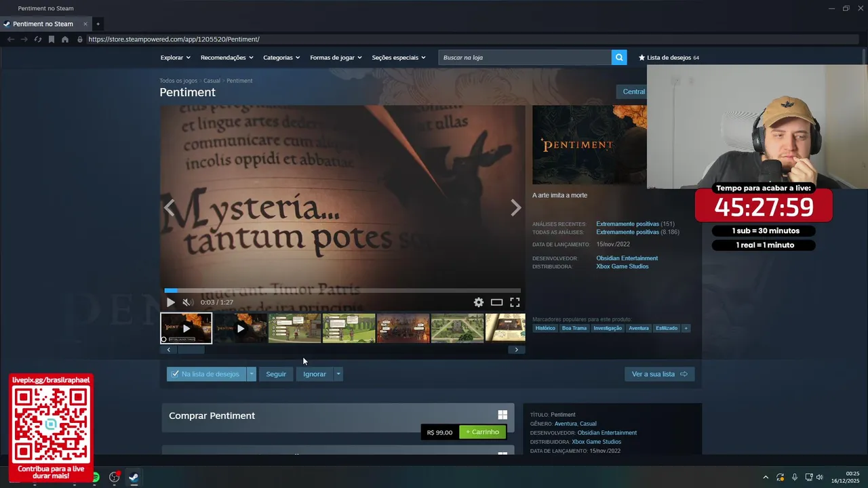
Task: Go back with the browser back arrow
Action: (10, 39)
